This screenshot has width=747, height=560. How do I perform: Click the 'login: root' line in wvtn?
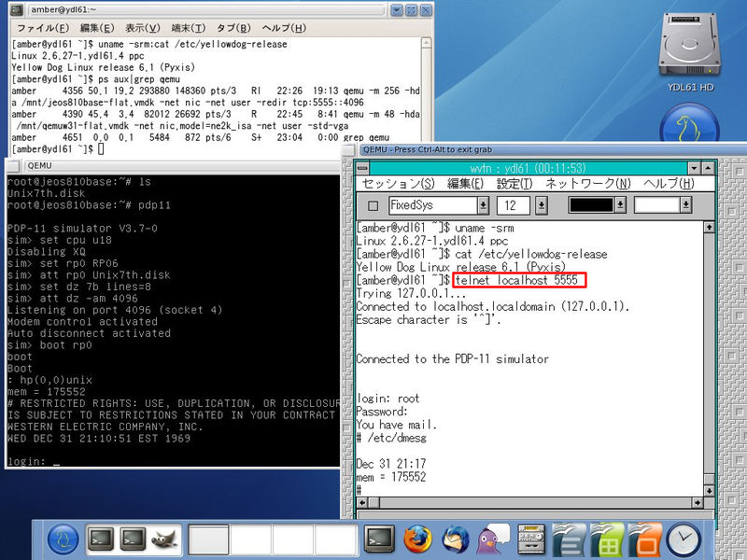pos(388,399)
